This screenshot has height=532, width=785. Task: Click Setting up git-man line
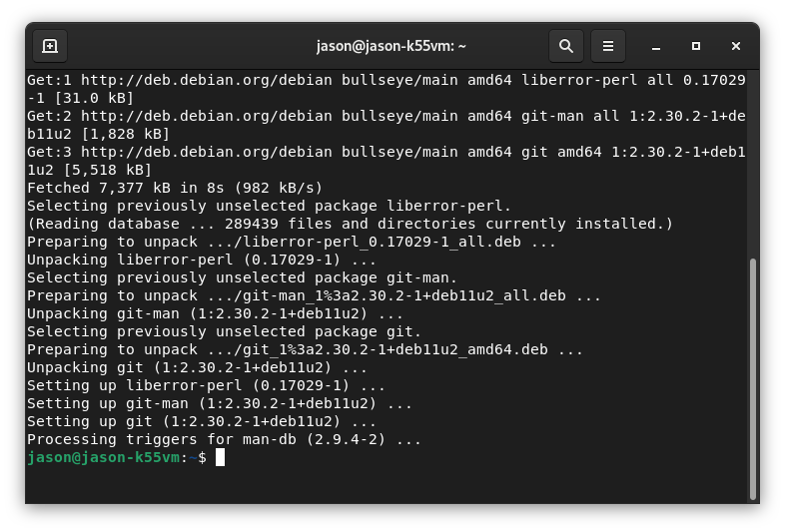coord(220,403)
